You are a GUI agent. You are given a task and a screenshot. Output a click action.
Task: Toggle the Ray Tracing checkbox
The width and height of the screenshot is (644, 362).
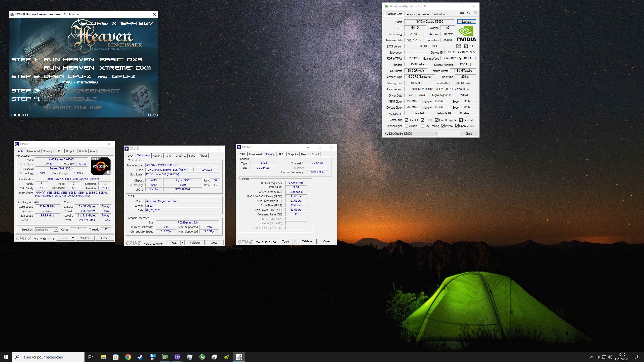[x=422, y=126]
